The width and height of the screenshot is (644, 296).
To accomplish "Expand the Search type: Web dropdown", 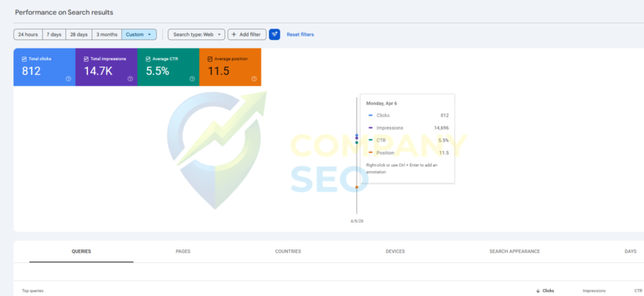I will click(x=196, y=35).
